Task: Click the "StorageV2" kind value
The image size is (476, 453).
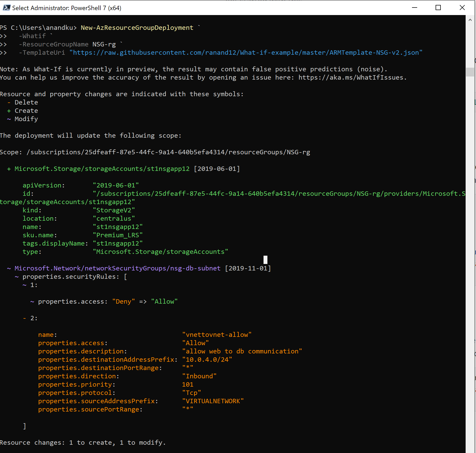Action: tap(114, 210)
